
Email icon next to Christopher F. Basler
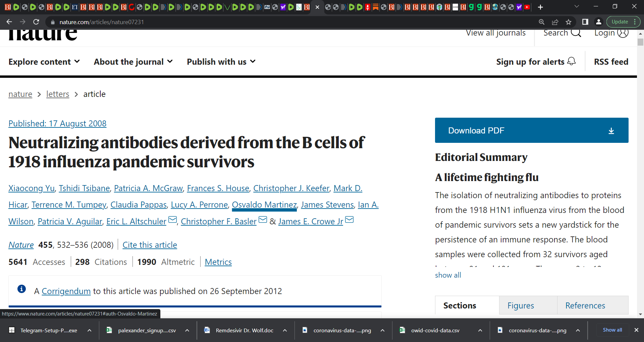[263, 220]
